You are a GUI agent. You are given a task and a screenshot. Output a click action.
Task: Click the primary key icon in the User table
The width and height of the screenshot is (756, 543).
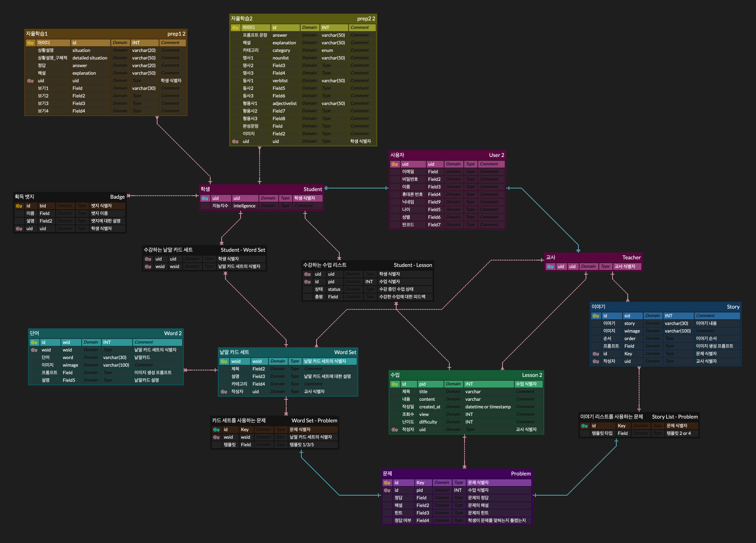coord(395,164)
